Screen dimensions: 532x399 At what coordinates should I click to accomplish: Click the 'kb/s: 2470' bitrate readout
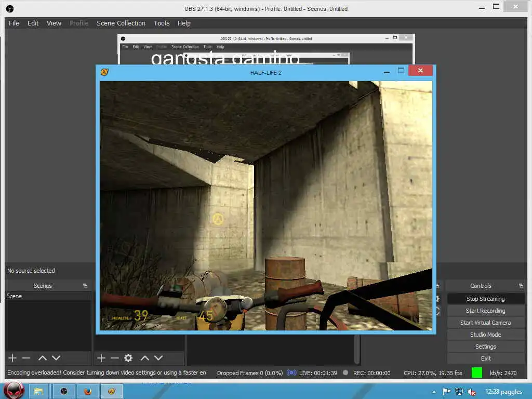click(503, 373)
